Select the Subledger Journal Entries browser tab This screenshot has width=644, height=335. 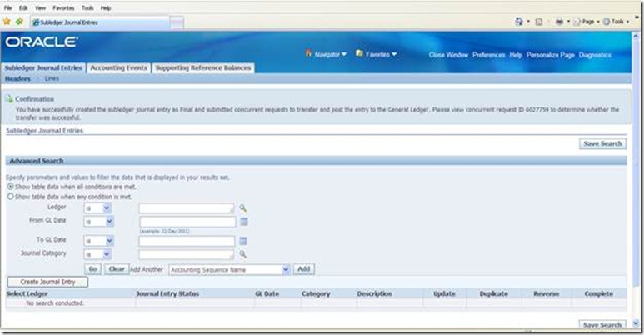(99, 22)
